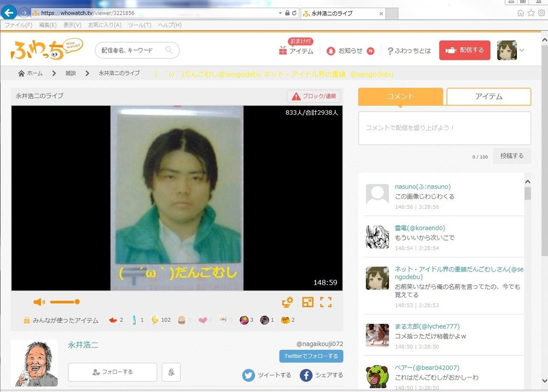Open the video quality settings gear icon
This screenshot has height=392, width=548.
[288, 302]
